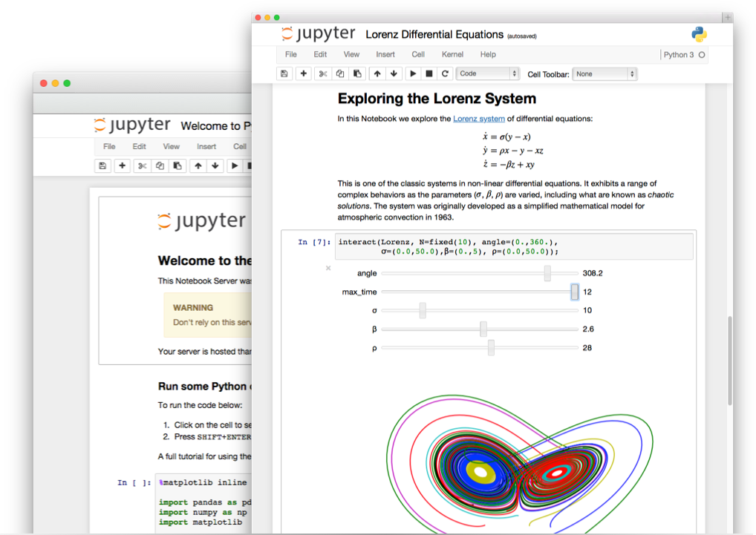Run the cell using the play icon
The image size is (756, 535).
(x=413, y=73)
